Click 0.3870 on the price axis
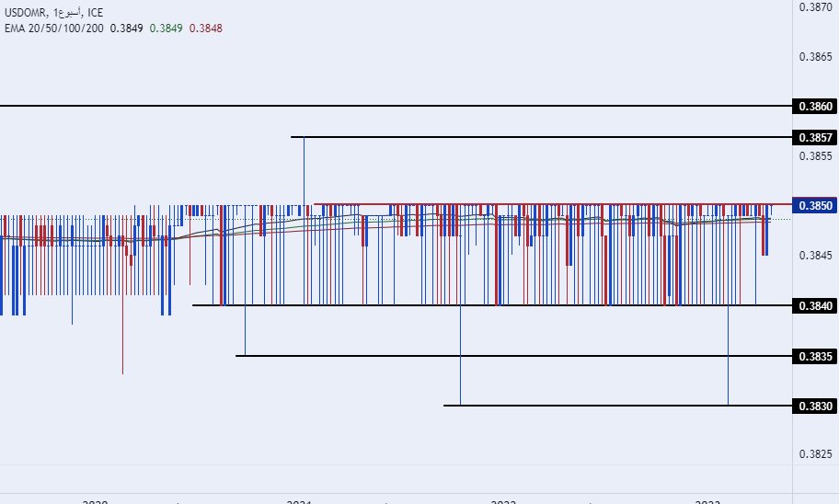 [815, 7]
